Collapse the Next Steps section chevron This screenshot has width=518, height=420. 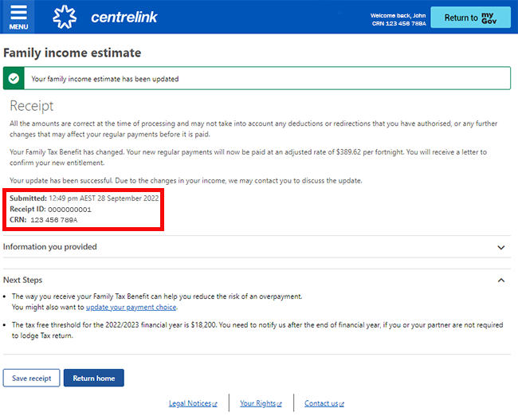point(501,281)
